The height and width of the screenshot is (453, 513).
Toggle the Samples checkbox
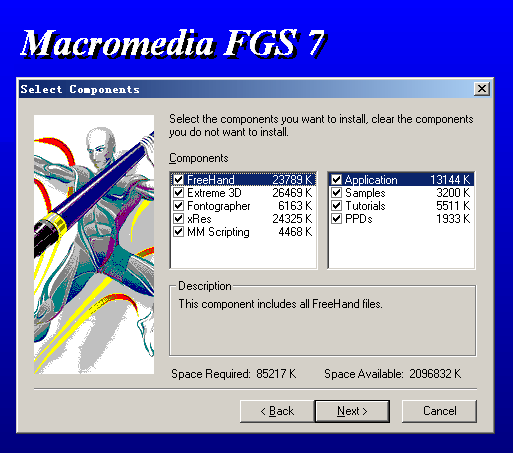(x=337, y=193)
